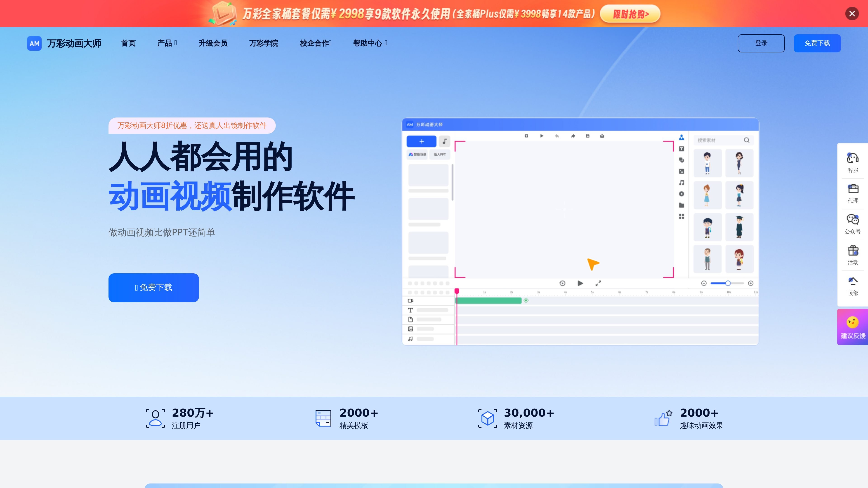This screenshot has width=868, height=488.
Task: Click the zoom-out minus icon on timeline
Action: tap(704, 284)
